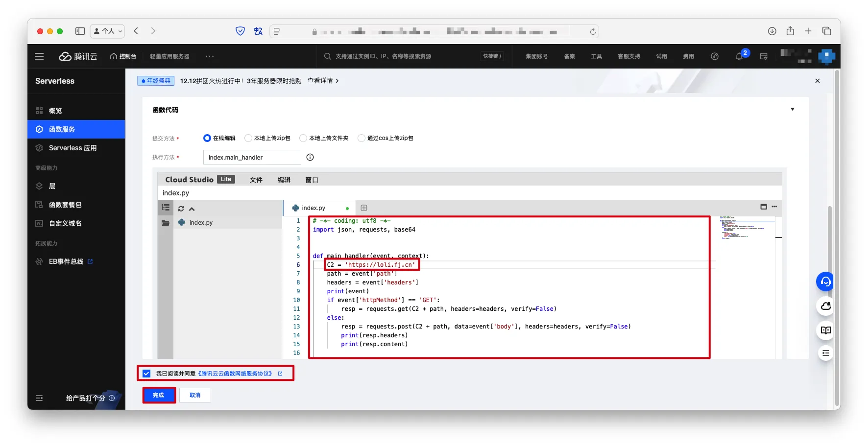Select the 本地上传zip包 radio option
Image resolution: width=868 pixels, height=446 pixels.
[x=248, y=138]
